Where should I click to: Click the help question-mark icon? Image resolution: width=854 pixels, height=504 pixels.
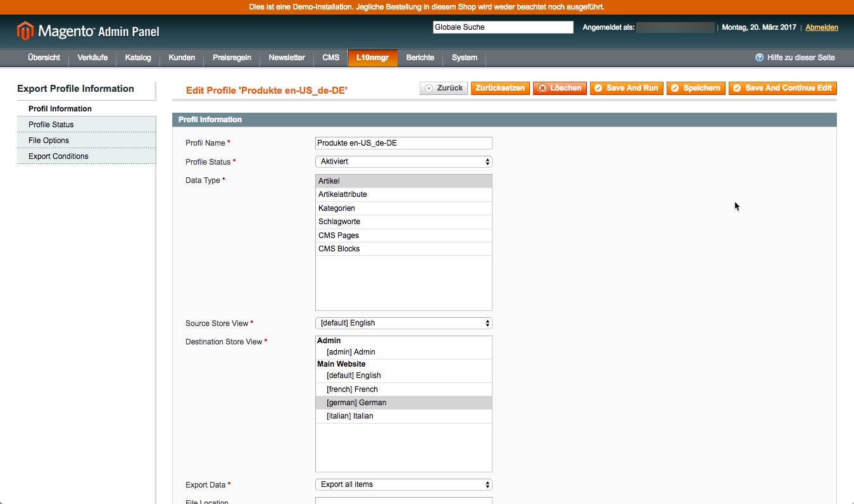coord(759,58)
